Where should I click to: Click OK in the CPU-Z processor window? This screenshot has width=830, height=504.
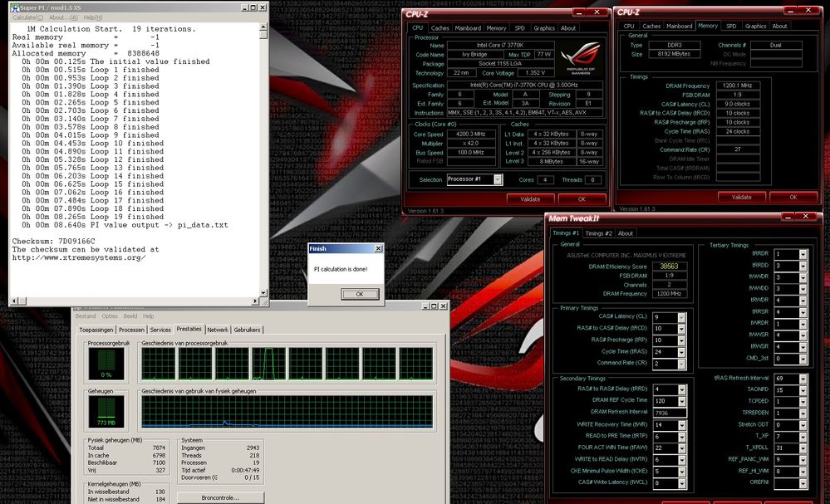point(582,198)
